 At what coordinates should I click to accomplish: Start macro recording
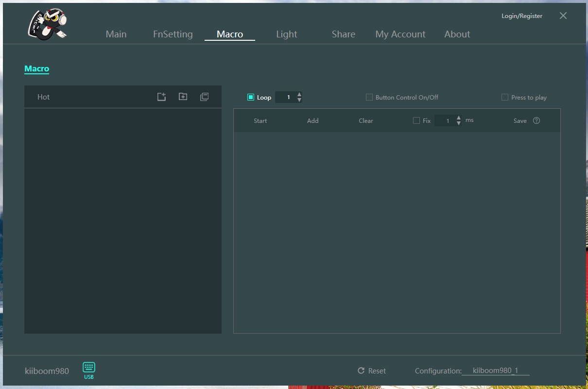[260, 120]
